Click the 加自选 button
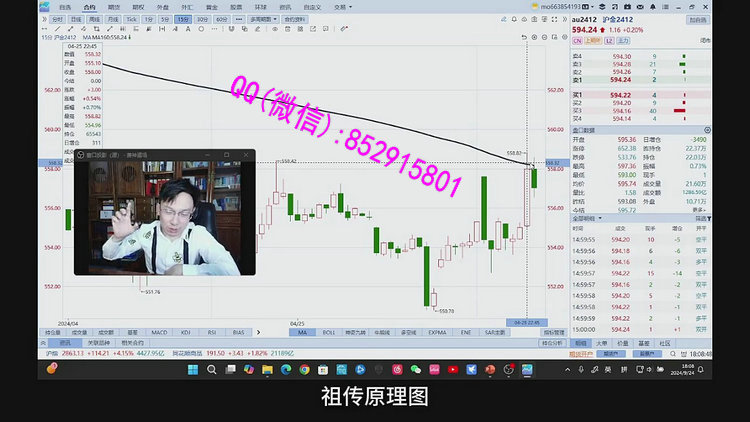Image resolution: width=750 pixels, height=422 pixels. pos(697,19)
